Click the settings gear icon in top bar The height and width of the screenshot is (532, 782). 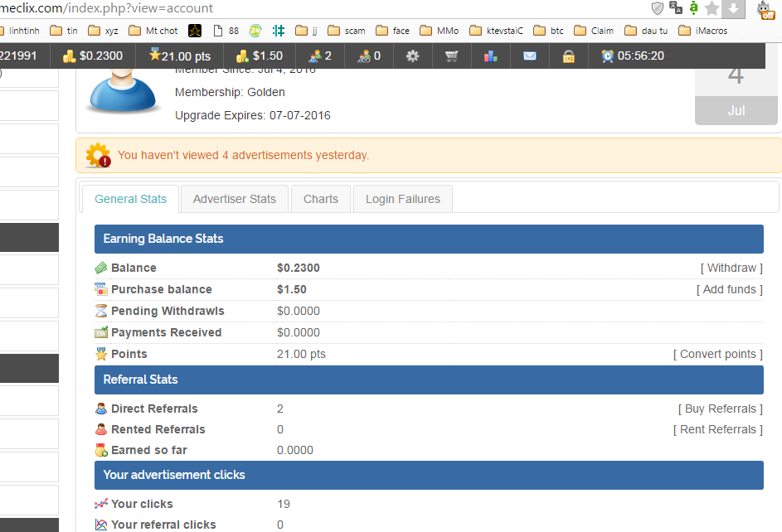(412, 56)
